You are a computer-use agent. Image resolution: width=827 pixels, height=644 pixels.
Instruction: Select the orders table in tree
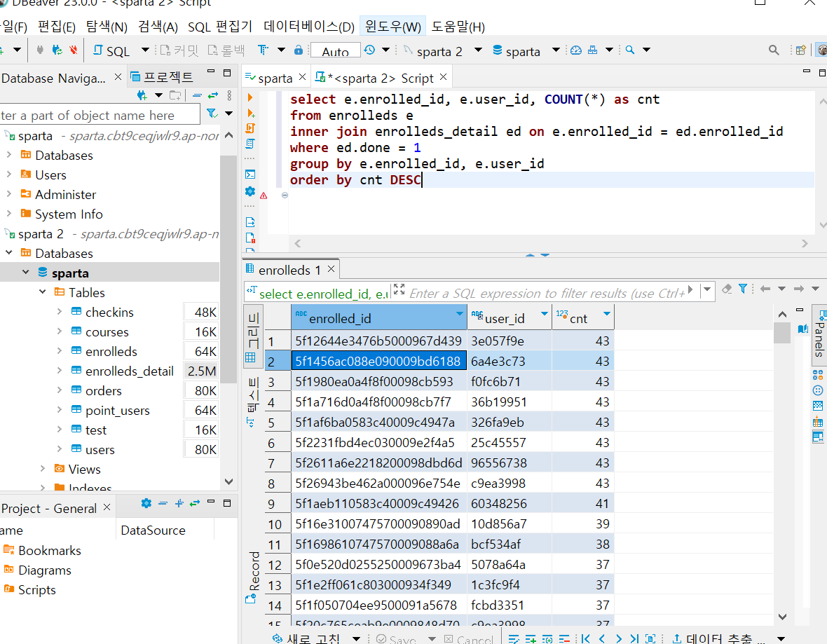coord(104,390)
